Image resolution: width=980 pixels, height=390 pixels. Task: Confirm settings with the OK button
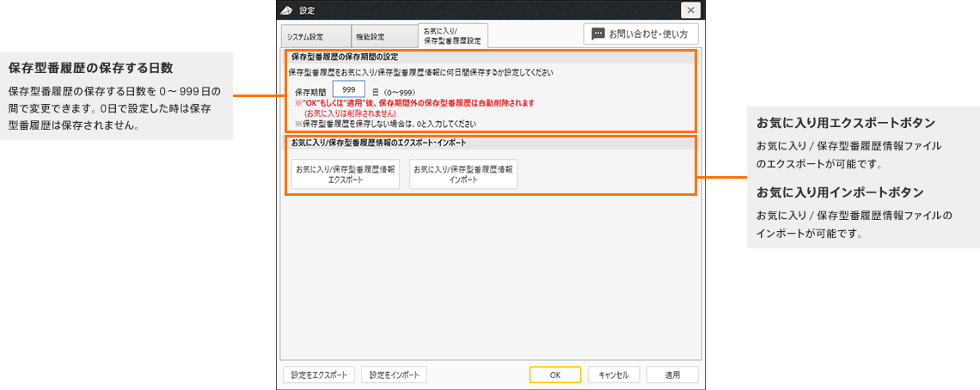coord(554,375)
